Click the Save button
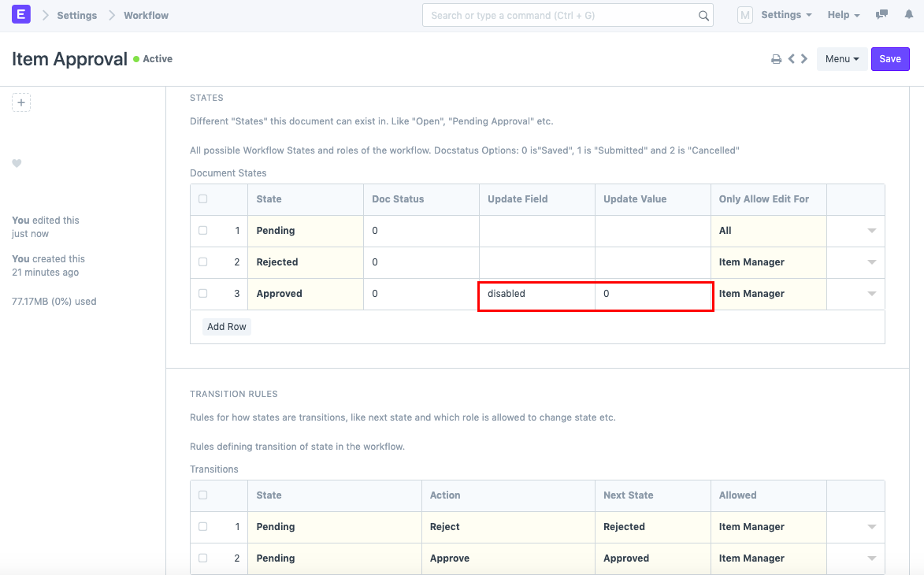 [890, 59]
